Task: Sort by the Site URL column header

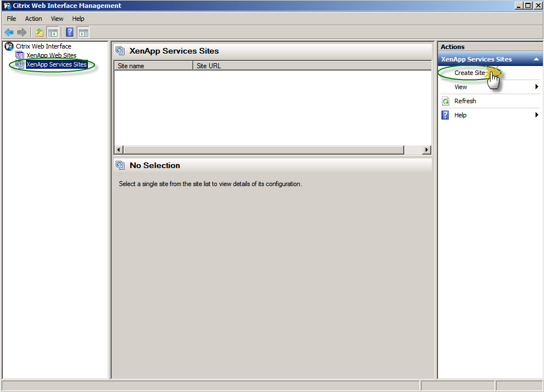Action: 312,66
